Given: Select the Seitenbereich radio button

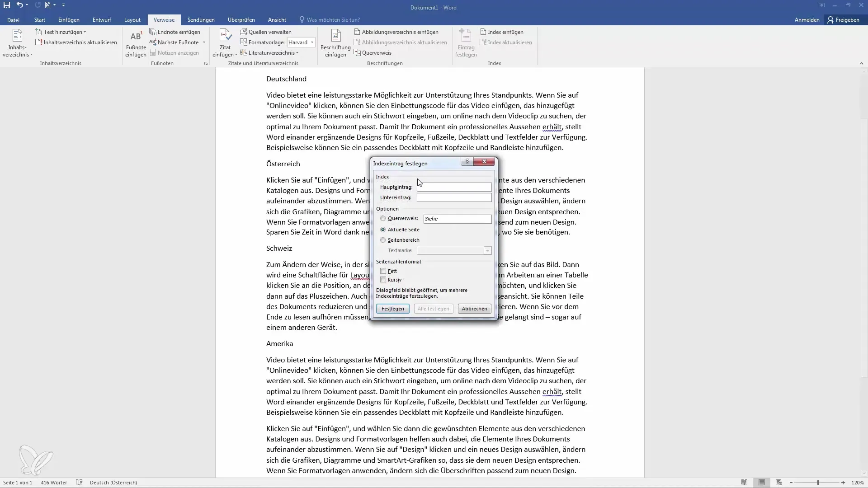Looking at the screenshot, I should (383, 240).
